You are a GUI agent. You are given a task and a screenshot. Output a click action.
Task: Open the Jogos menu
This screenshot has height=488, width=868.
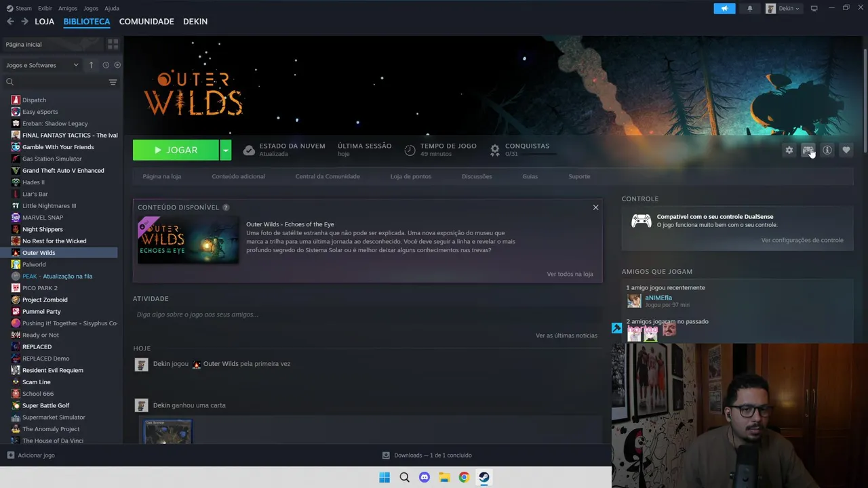(x=91, y=8)
